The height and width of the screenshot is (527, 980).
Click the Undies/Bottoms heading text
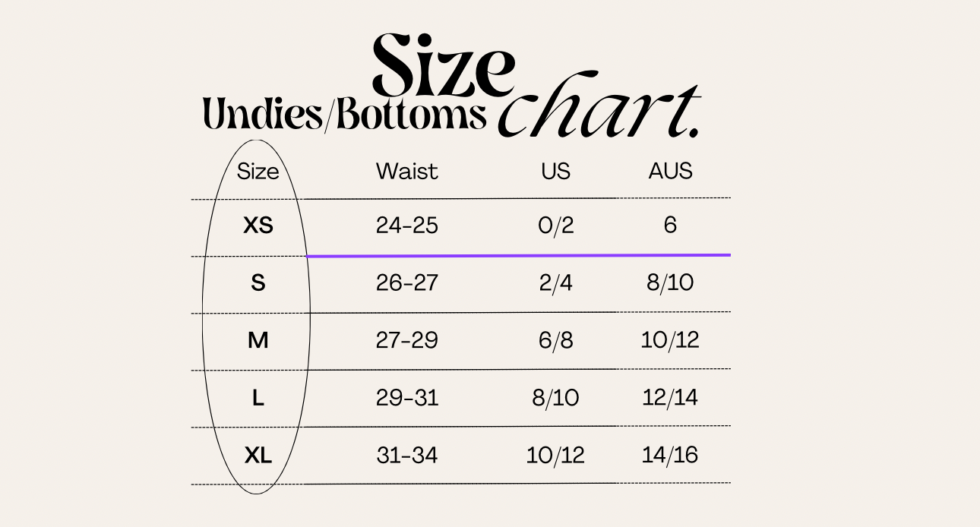click(x=343, y=115)
